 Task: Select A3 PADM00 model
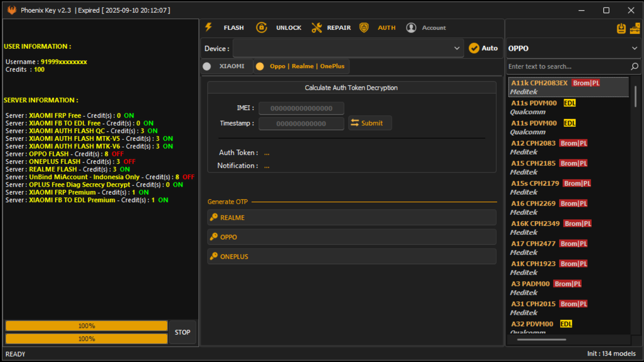(x=568, y=288)
